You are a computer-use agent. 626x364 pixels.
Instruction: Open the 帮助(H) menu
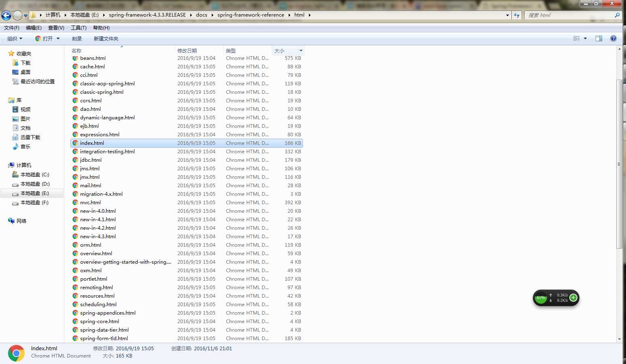[101, 28]
